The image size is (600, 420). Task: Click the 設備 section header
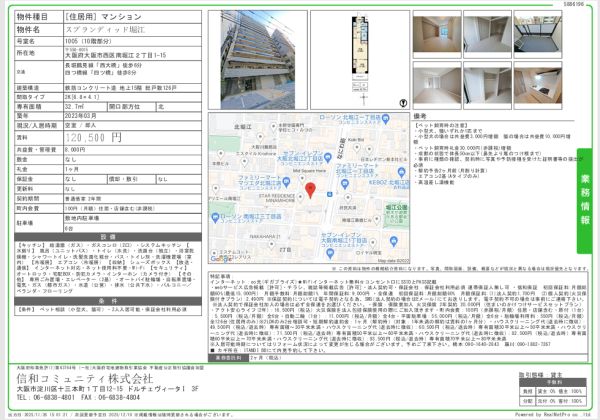[108, 237]
